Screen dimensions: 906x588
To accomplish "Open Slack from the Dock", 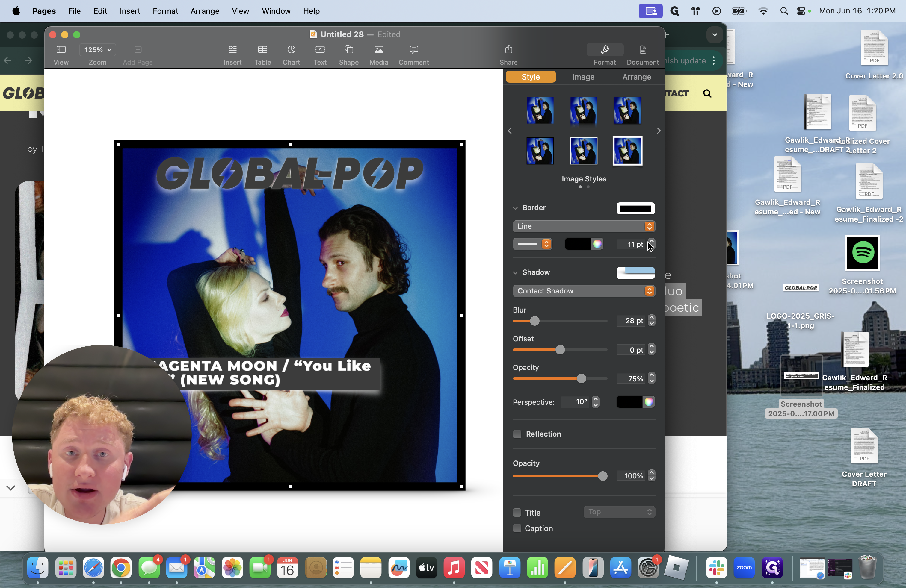I will click(716, 568).
